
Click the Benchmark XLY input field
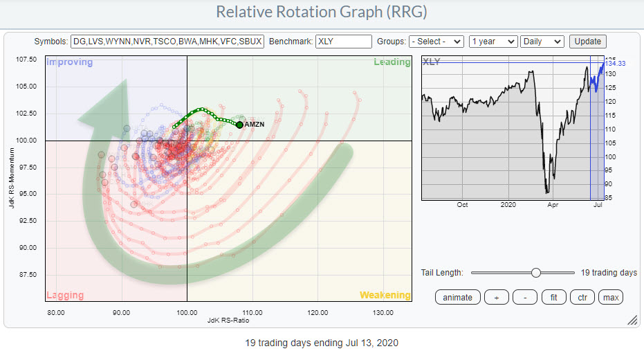pos(343,42)
